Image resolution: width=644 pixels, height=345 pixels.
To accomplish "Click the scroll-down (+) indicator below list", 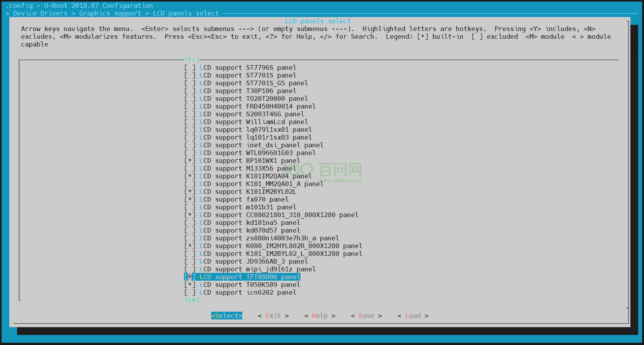I will click(x=192, y=300).
